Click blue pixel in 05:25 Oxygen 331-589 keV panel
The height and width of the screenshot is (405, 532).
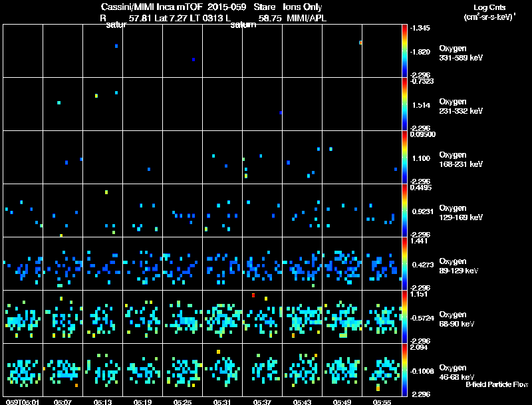[x=194, y=59]
